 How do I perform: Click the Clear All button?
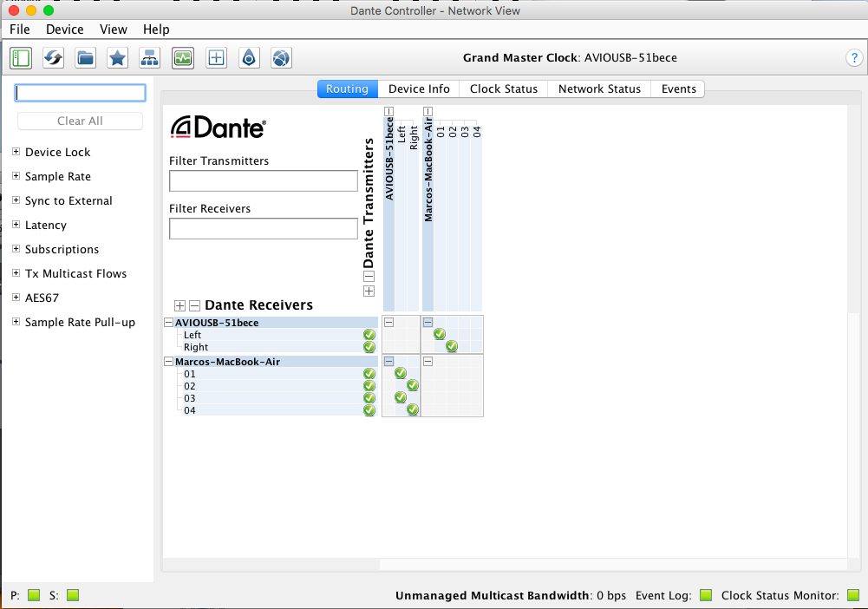tap(80, 121)
